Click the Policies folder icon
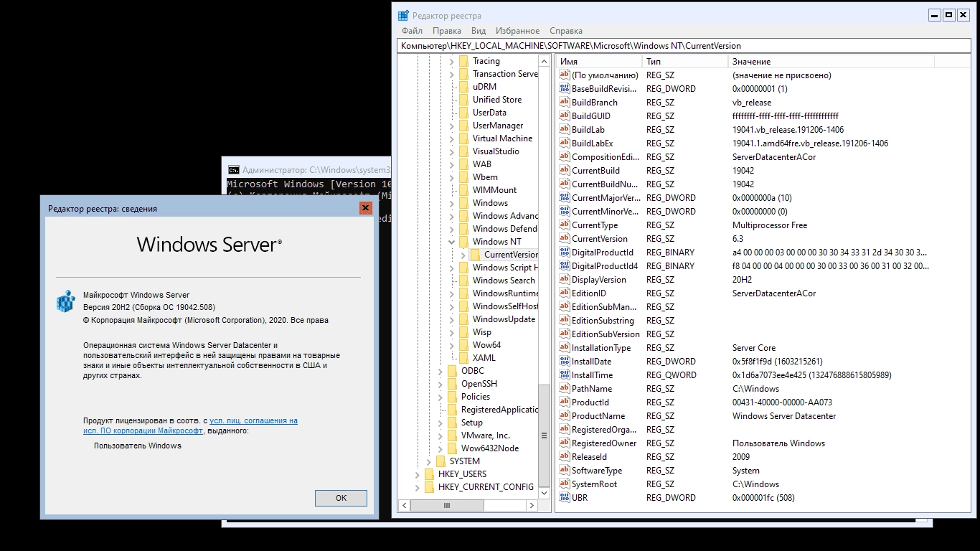The image size is (980, 551). click(452, 397)
